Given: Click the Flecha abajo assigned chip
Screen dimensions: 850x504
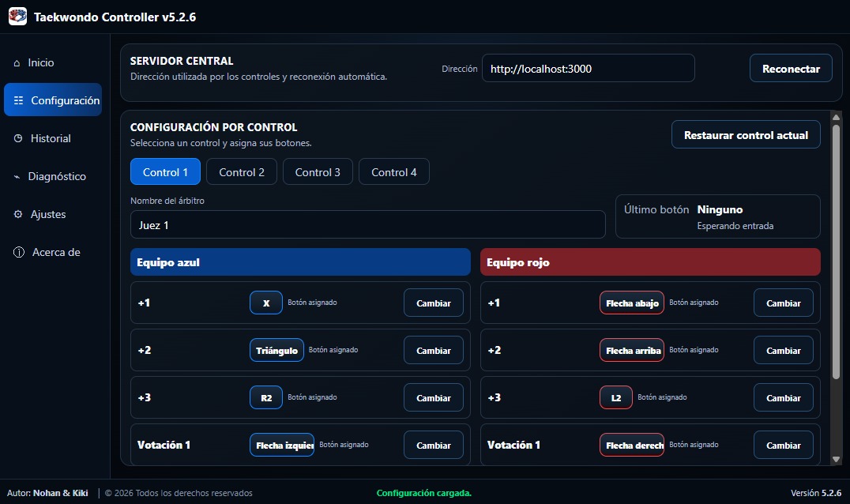Looking at the screenshot, I should pyautogui.click(x=632, y=303).
